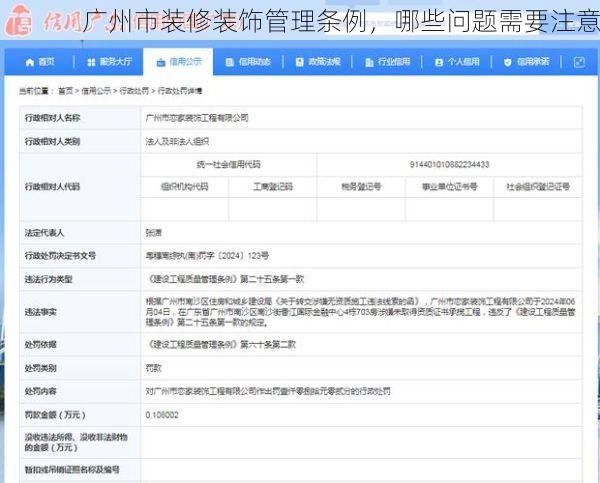Click the icon beside 政策法规
The height and width of the screenshot is (483, 600).
[299, 62]
